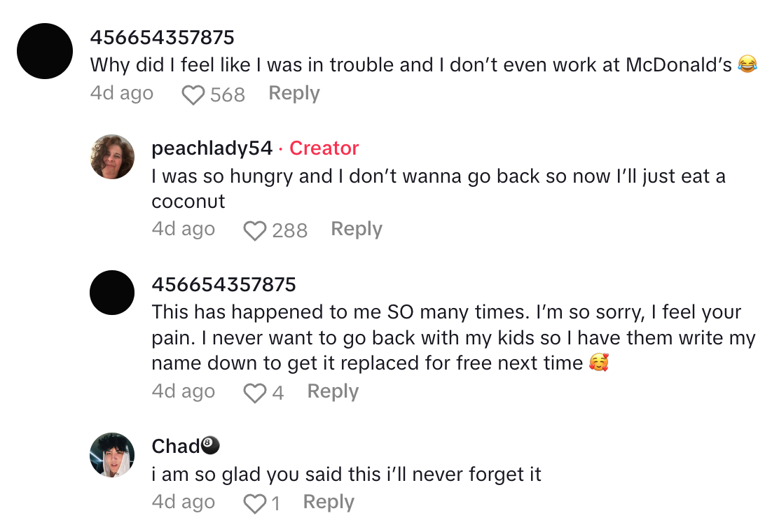Visit the peachlady54 username link

click(212, 148)
